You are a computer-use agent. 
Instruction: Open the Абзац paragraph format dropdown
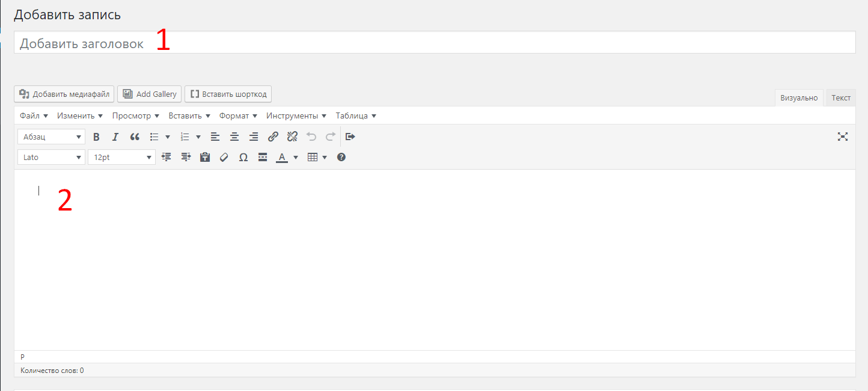(x=52, y=137)
